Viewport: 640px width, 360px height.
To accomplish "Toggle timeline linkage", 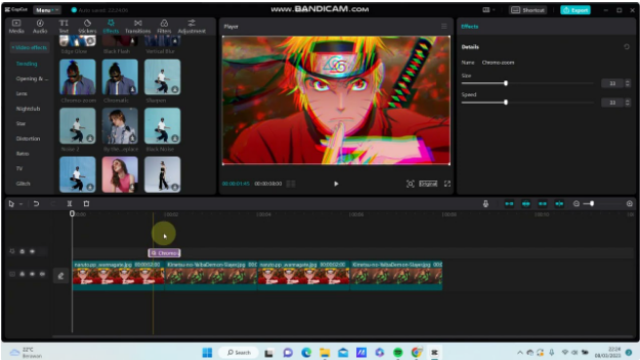I will 542,204.
